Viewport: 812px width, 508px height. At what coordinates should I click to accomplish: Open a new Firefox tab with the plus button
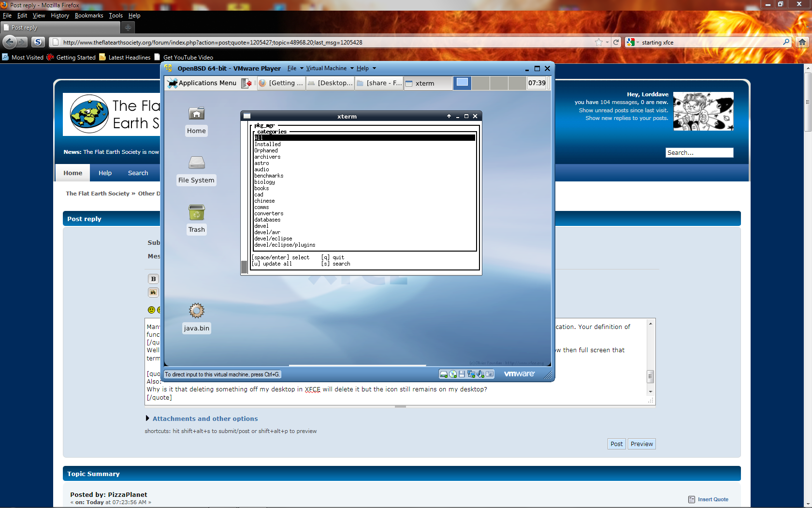[x=128, y=28]
